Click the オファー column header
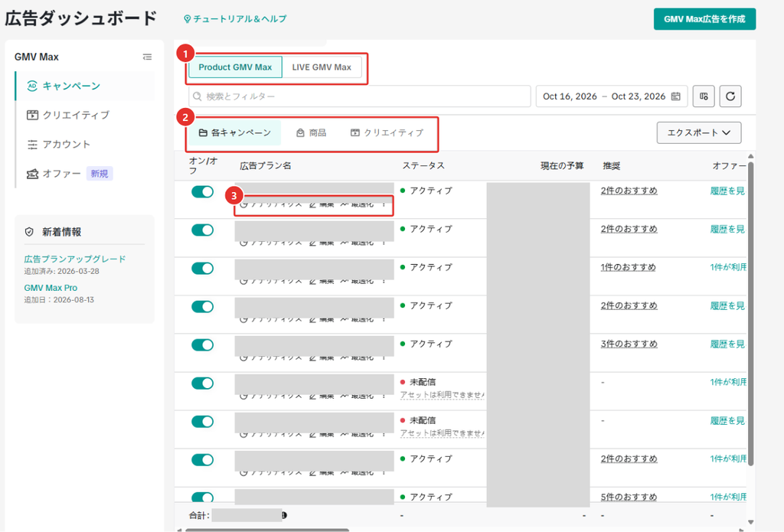Screen dimensions: 784x532 pos(729,165)
